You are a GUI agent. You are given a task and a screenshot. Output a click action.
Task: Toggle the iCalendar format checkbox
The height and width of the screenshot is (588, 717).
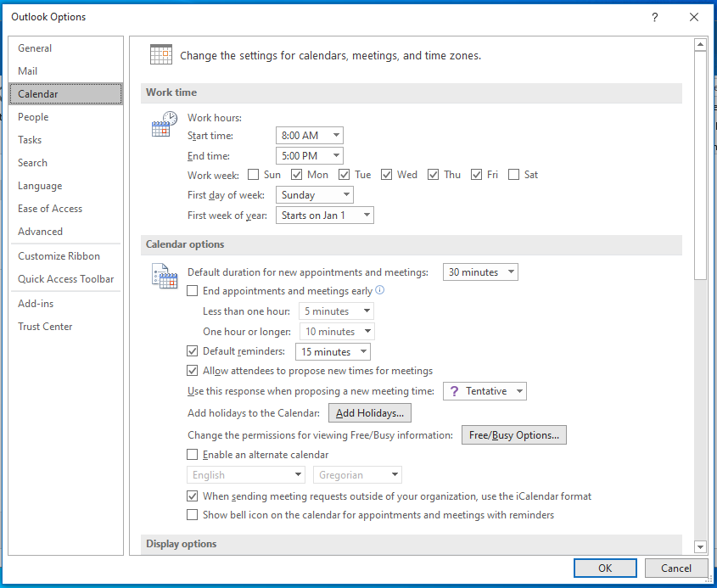click(193, 496)
